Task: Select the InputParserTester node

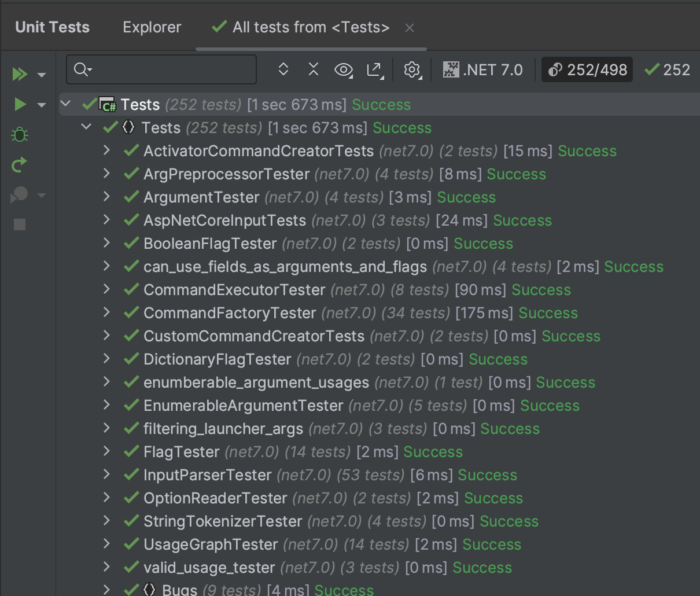Action: coord(207,474)
